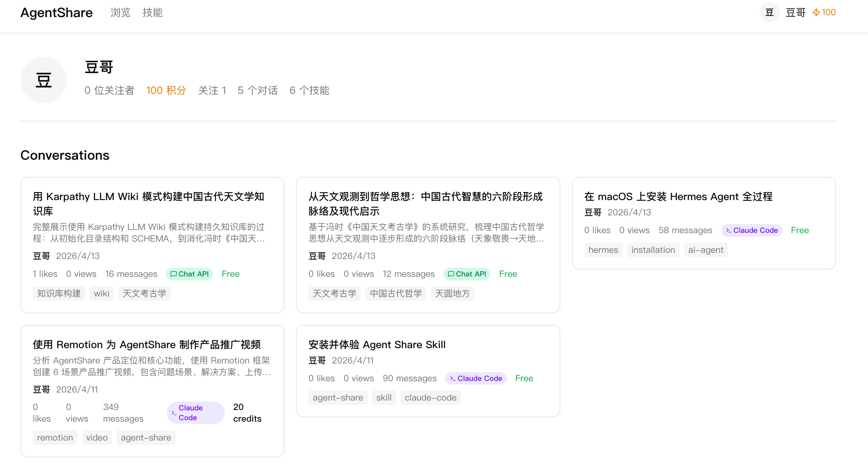Click the small 豆 avatar in header
This screenshot has height=470, width=868.
(769, 12)
